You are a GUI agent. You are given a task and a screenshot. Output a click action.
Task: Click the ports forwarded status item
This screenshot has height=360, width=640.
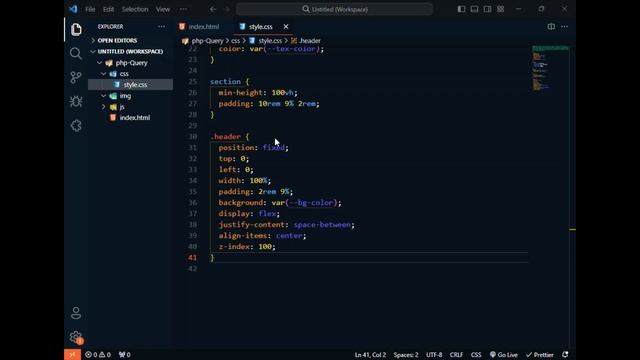(x=124, y=355)
